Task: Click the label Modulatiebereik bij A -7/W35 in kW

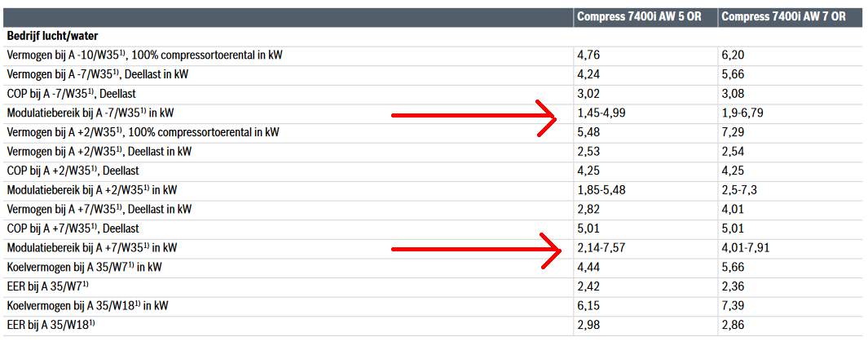Action: click(90, 113)
